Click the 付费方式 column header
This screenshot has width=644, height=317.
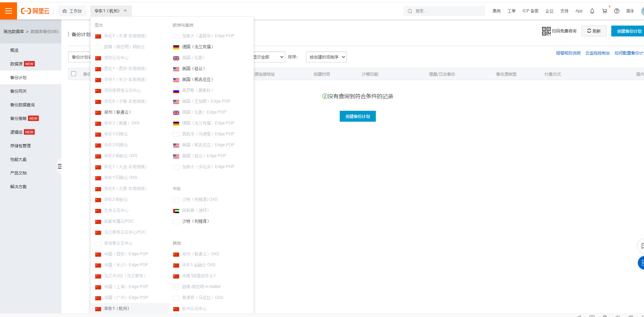pyautogui.click(x=553, y=74)
